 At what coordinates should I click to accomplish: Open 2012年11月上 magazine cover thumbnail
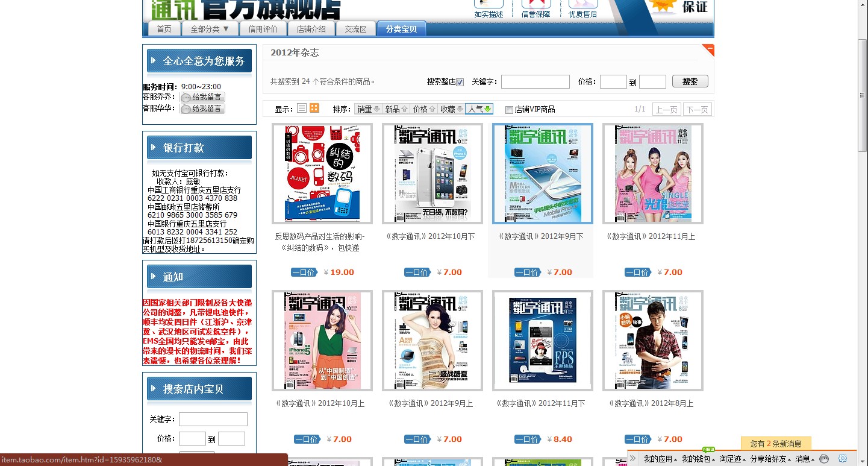(x=653, y=174)
